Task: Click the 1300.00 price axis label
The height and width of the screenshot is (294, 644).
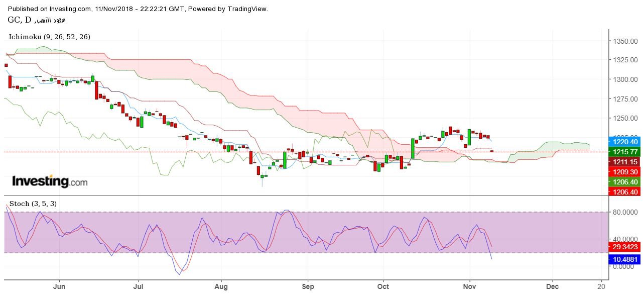Action: [x=624, y=79]
